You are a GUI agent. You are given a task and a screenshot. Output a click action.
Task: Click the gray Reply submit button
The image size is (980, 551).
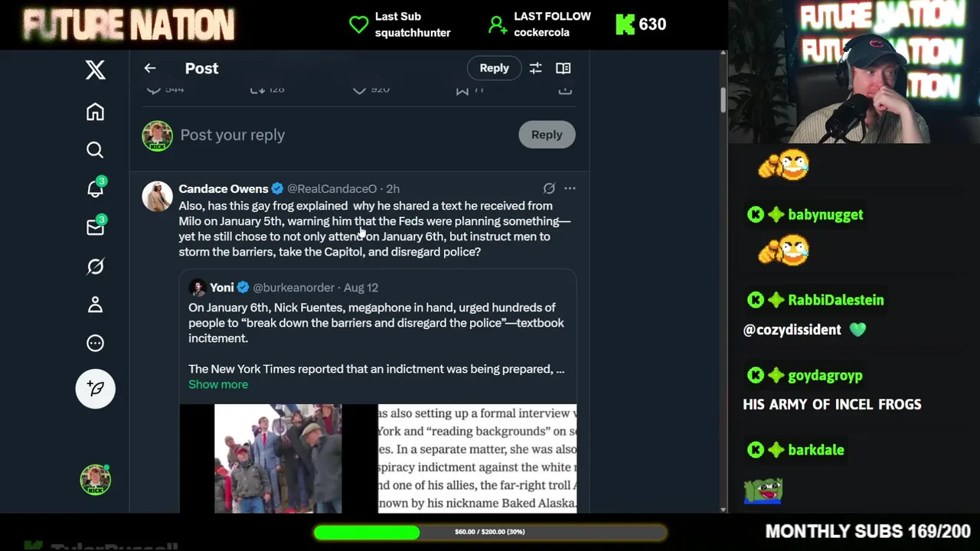click(547, 135)
